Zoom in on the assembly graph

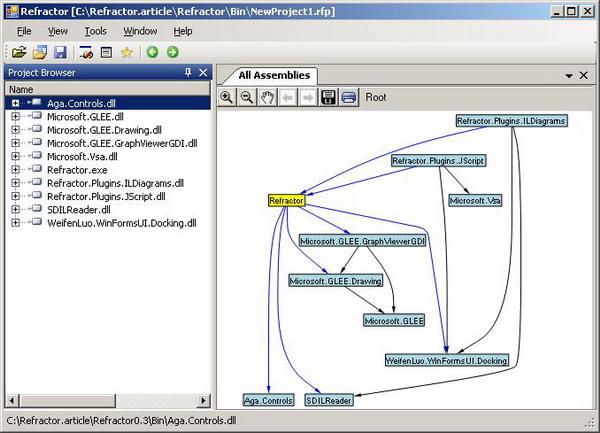227,97
